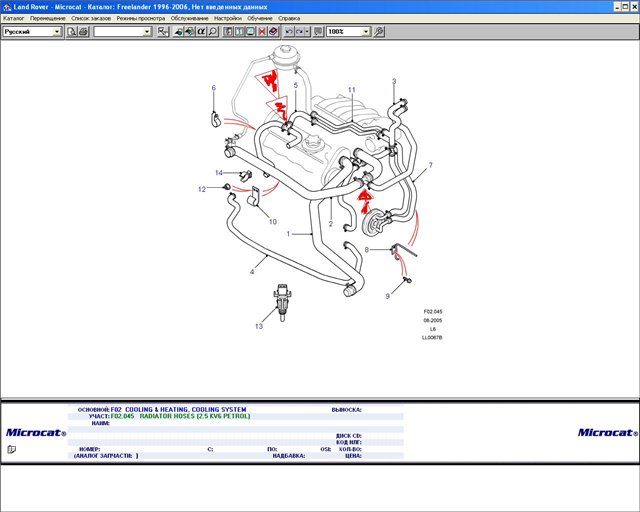Click the red X toolbar icon
Screen dimensions: 640x512
tap(262, 32)
